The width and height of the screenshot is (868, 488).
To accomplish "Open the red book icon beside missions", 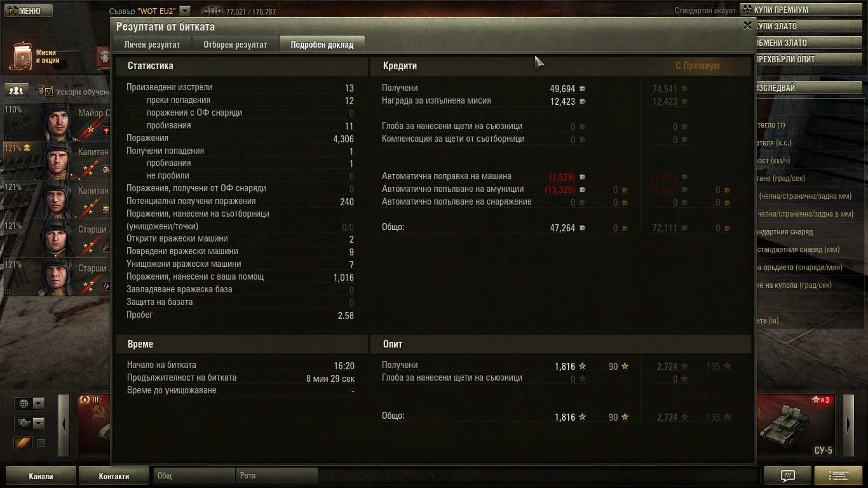I will coord(103,57).
